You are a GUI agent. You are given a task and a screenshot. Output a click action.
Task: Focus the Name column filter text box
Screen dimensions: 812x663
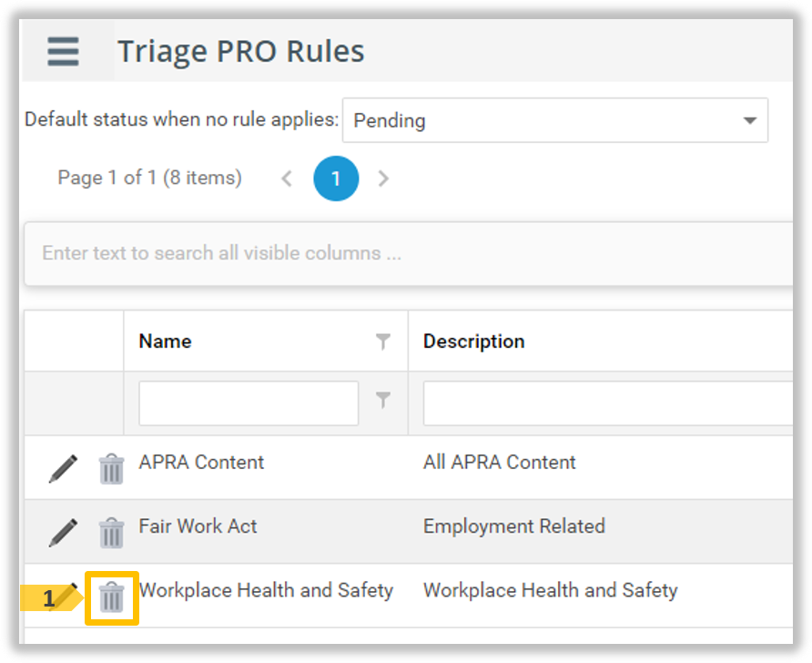point(249,403)
